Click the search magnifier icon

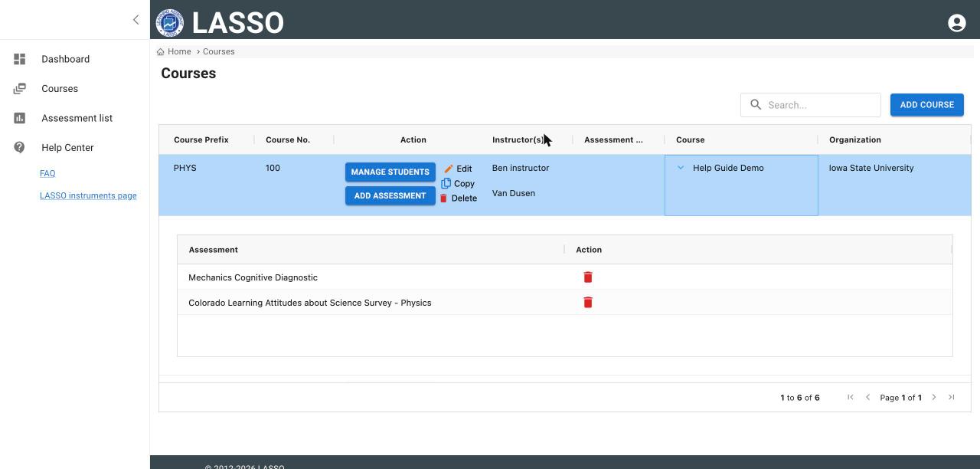(756, 105)
